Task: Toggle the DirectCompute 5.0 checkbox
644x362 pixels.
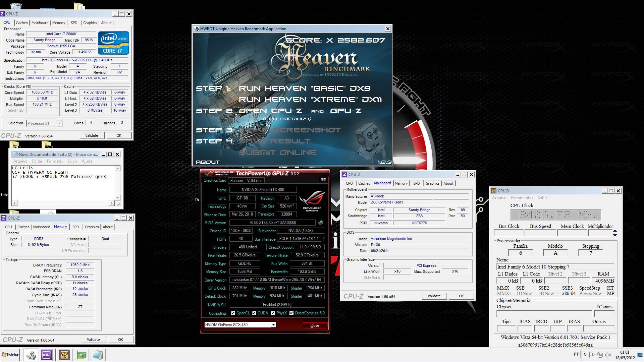Action: pyautogui.click(x=291, y=313)
